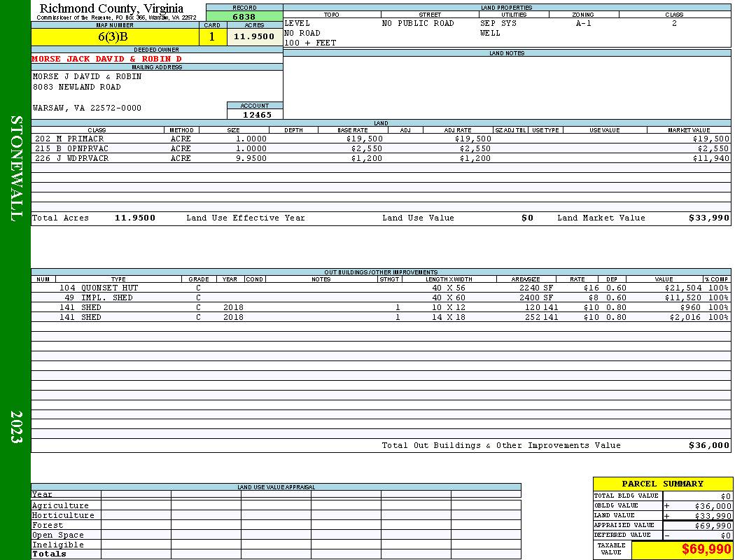Click the Land Market Value total $33,990
This screenshot has width=735, height=560.
[x=708, y=218]
